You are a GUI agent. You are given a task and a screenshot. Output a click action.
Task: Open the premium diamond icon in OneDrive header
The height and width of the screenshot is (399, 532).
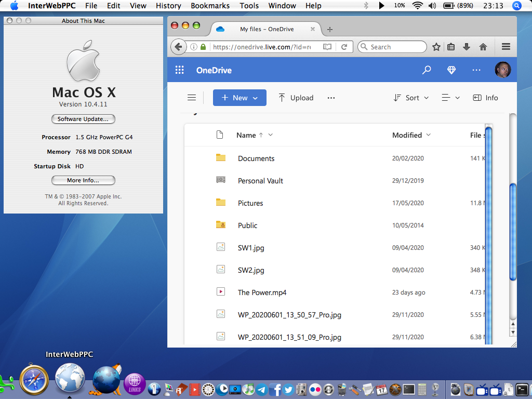[451, 70]
